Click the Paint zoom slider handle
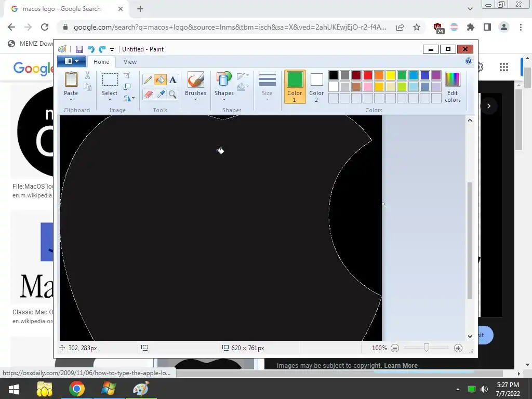The image size is (532, 399). click(427, 348)
